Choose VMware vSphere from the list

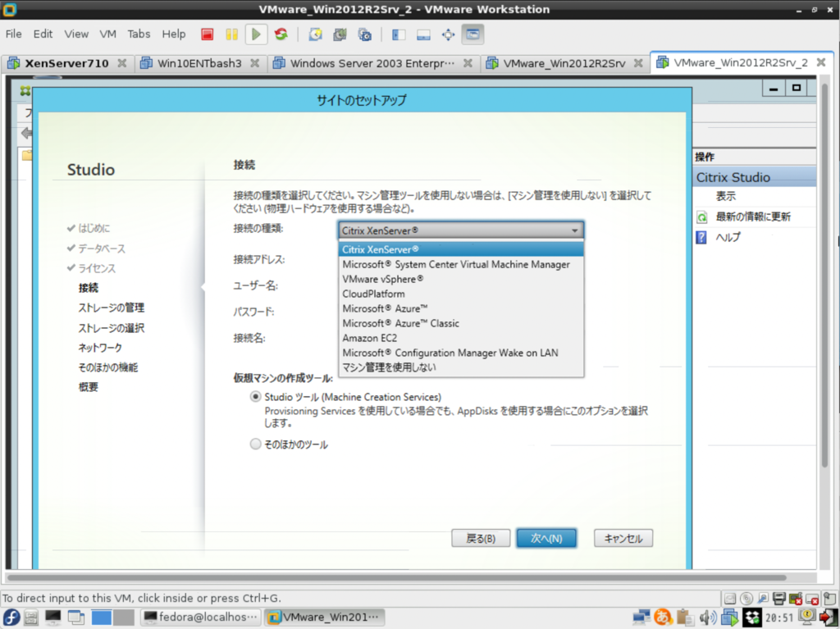pyautogui.click(x=461, y=279)
